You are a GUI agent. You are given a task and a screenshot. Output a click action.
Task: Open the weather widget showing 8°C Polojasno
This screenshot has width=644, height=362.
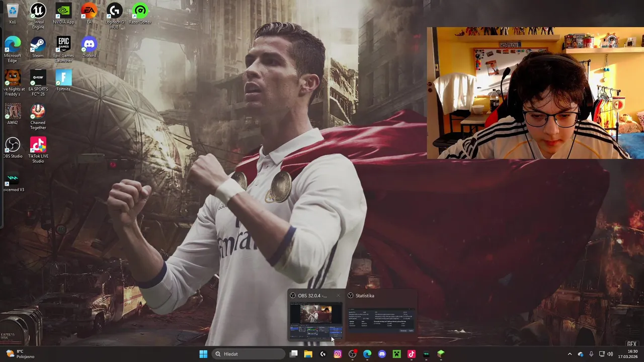click(x=20, y=354)
